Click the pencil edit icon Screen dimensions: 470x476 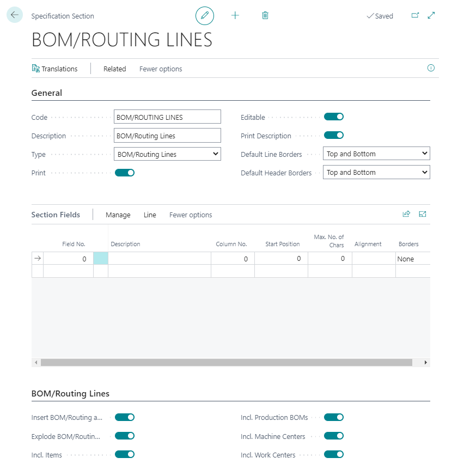pyautogui.click(x=205, y=15)
